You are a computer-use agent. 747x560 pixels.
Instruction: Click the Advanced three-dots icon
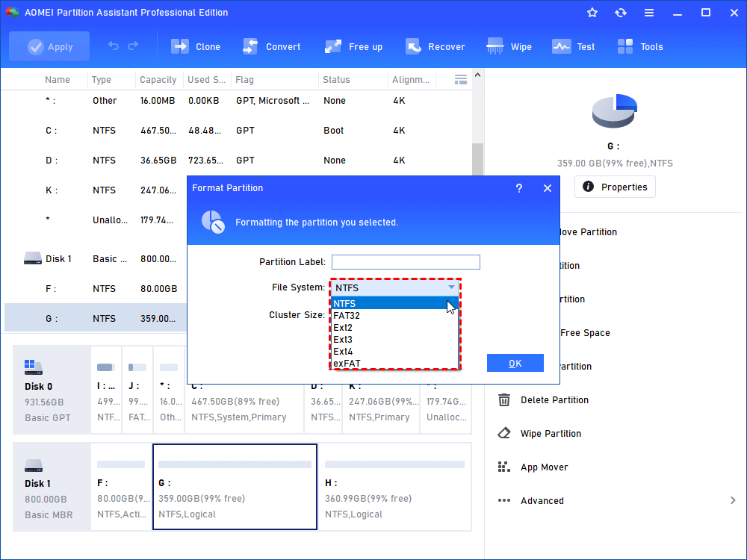tap(504, 500)
